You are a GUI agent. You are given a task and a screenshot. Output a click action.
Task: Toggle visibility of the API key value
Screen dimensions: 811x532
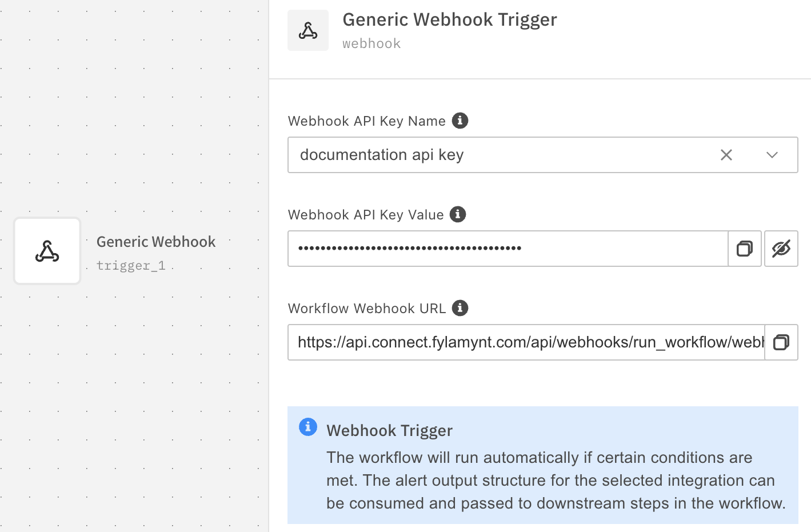coord(781,249)
